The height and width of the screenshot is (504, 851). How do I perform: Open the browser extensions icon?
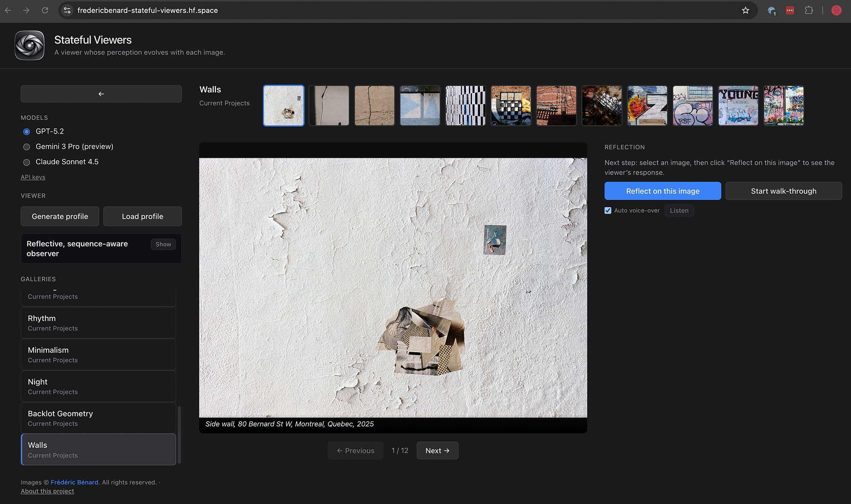(x=809, y=10)
